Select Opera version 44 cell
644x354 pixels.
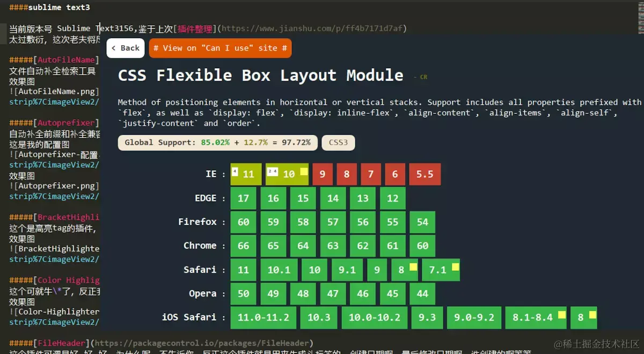(422, 294)
